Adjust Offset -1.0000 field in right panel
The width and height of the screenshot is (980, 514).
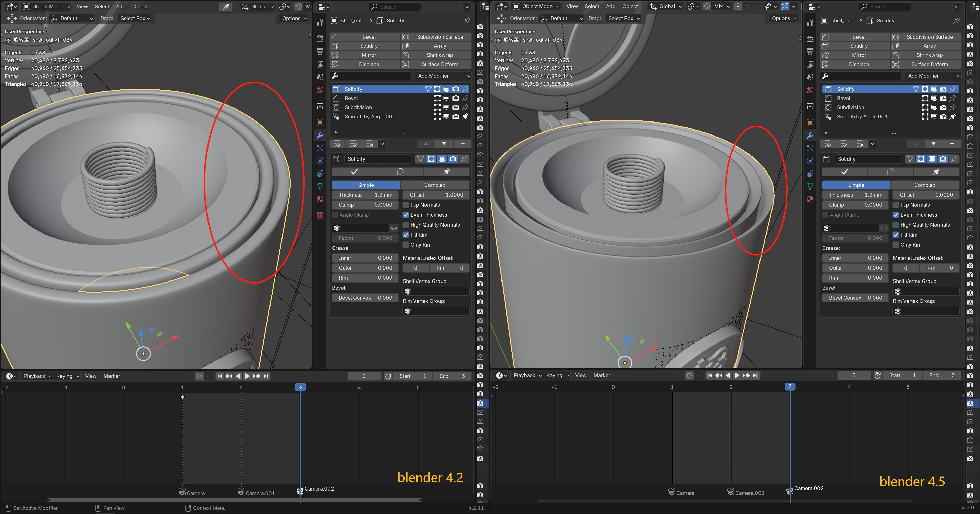coord(926,195)
